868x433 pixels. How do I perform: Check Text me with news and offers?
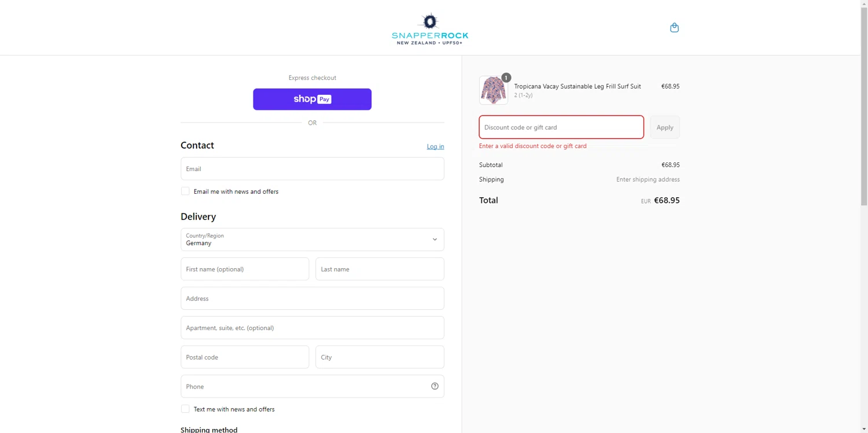(185, 409)
